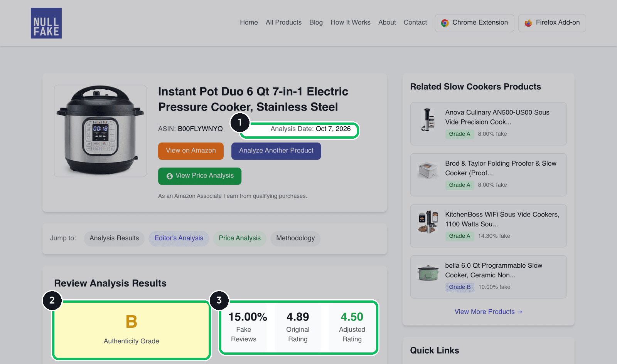The image size is (617, 364).
Task: Click the Analysis Date Oct 7, 2026
Action: click(x=310, y=129)
